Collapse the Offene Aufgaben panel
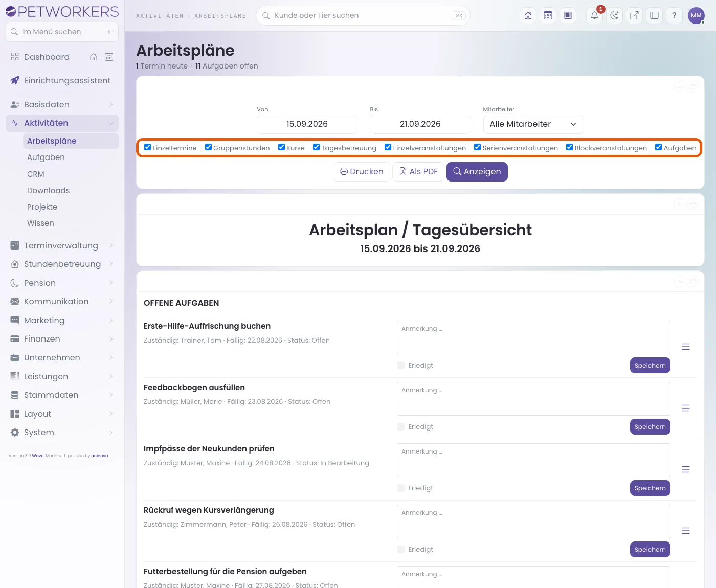The image size is (716, 588). coord(679,282)
